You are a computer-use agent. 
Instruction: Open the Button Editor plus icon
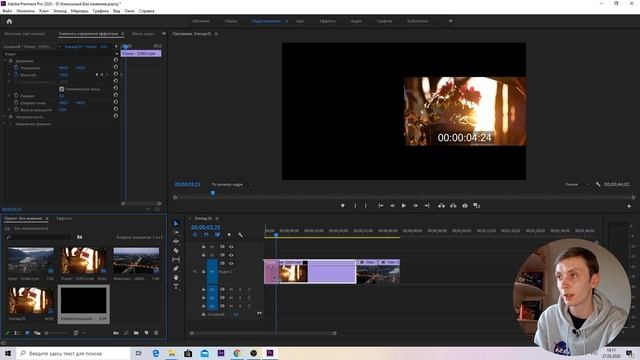[629, 206]
